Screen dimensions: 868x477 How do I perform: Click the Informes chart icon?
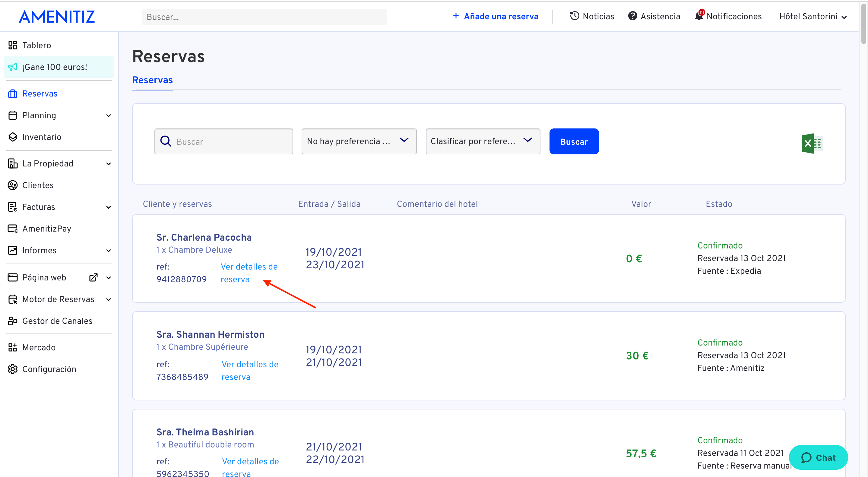pyautogui.click(x=12, y=250)
